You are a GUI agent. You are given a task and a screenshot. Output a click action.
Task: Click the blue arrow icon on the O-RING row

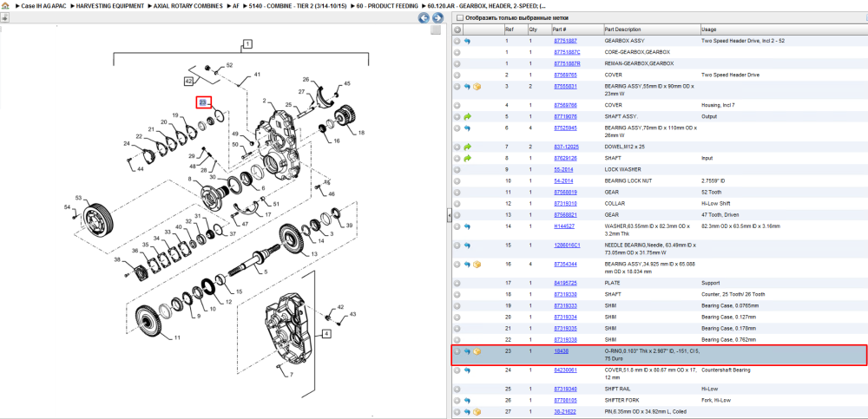click(x=467, y=351)
